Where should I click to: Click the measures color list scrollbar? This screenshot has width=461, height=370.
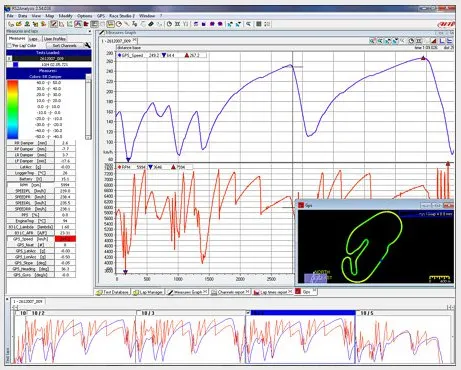pos(88,107)
